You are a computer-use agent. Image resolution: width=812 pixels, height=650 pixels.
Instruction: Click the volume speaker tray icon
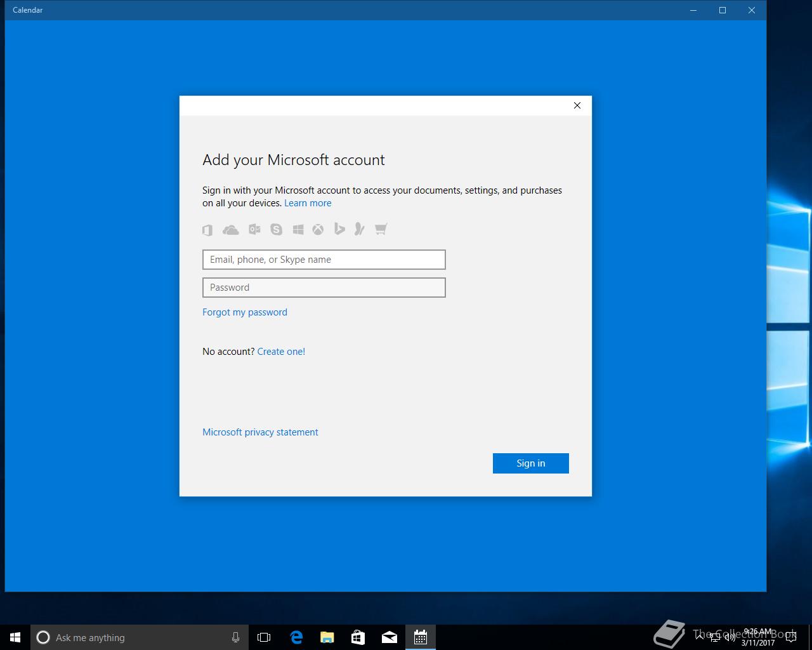click(x=730, y=637)
